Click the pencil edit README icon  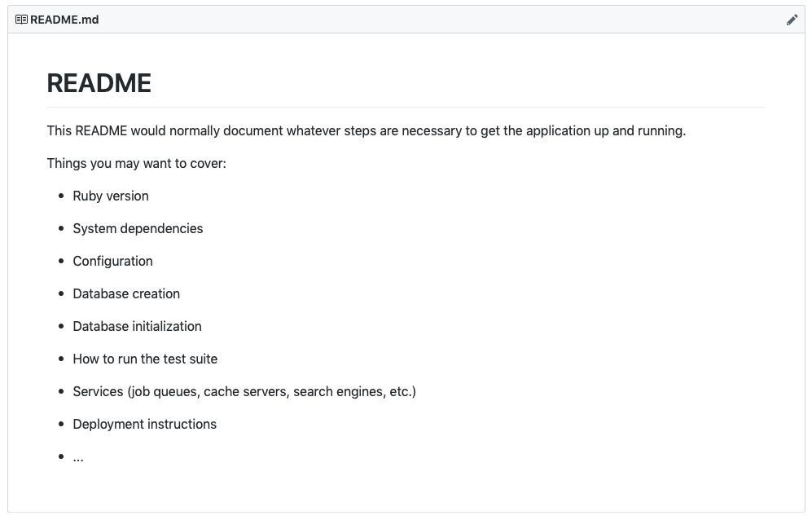pyautogui.click(x=792, y=20)
